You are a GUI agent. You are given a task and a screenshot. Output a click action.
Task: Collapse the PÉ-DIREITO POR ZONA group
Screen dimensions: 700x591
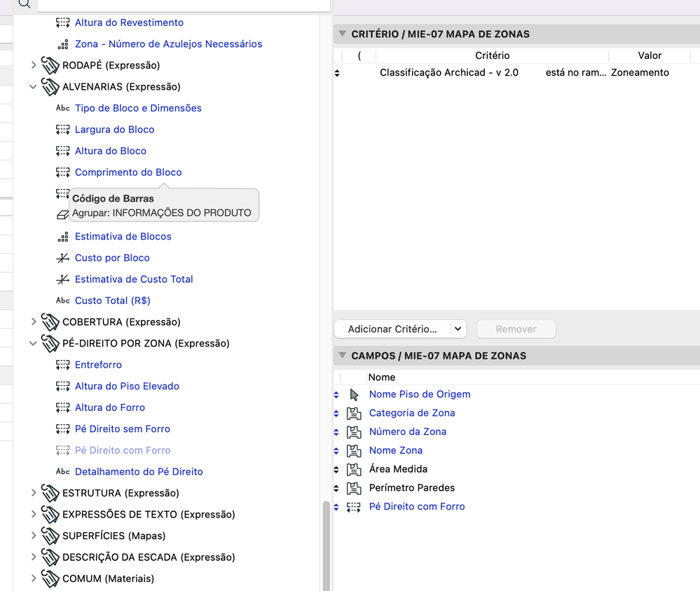pyautogui.click(x=33, y=343)
